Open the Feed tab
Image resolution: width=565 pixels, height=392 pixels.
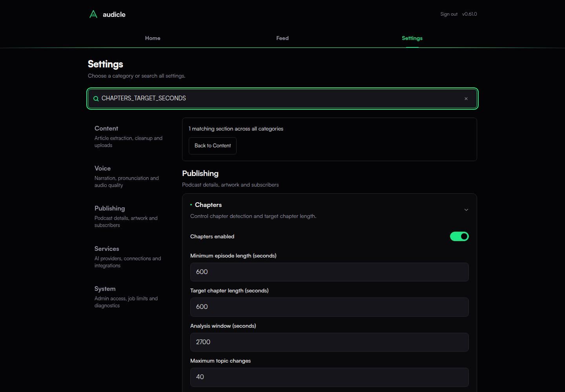[x=282, y=38]
